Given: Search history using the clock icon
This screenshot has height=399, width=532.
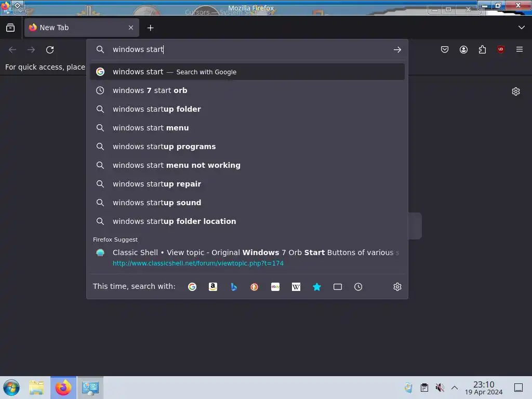Looking at the screenshot, I should 358,287.
